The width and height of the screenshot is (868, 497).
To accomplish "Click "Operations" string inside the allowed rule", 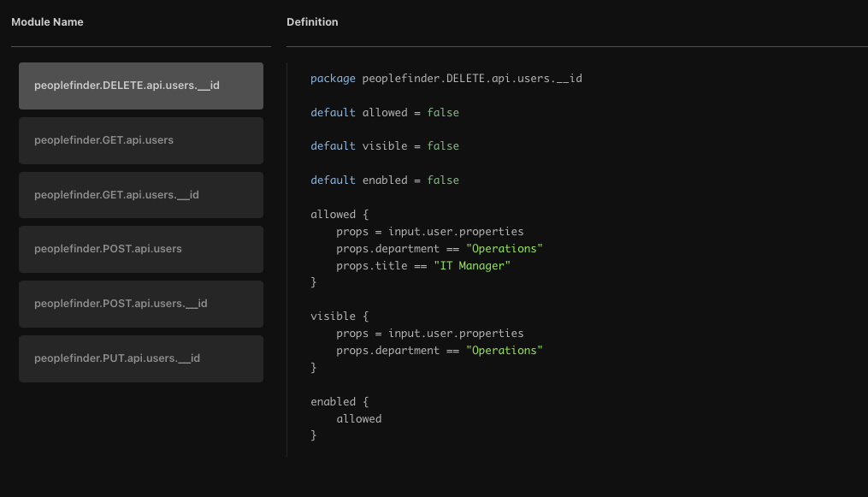I will coord(505,249).
